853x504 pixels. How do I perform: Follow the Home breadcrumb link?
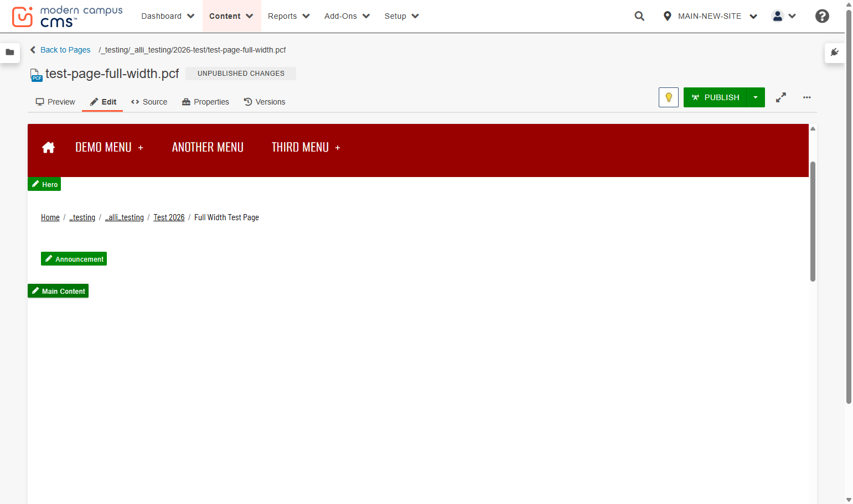click(50, 217)
